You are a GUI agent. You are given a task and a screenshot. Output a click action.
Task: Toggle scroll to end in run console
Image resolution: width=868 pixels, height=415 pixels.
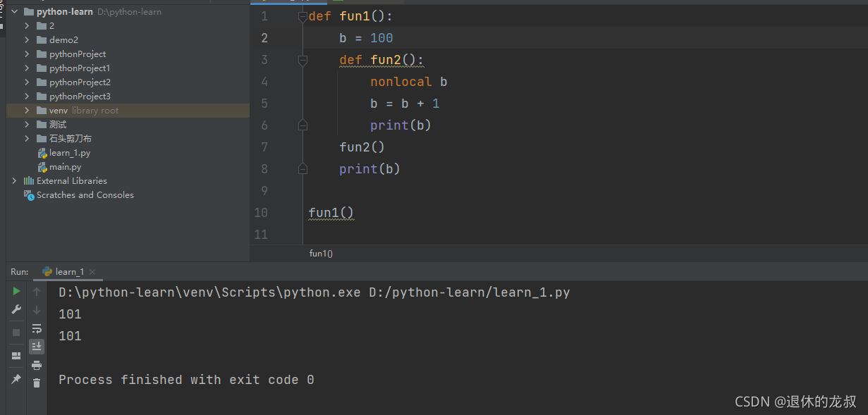[x=37, y=346]
